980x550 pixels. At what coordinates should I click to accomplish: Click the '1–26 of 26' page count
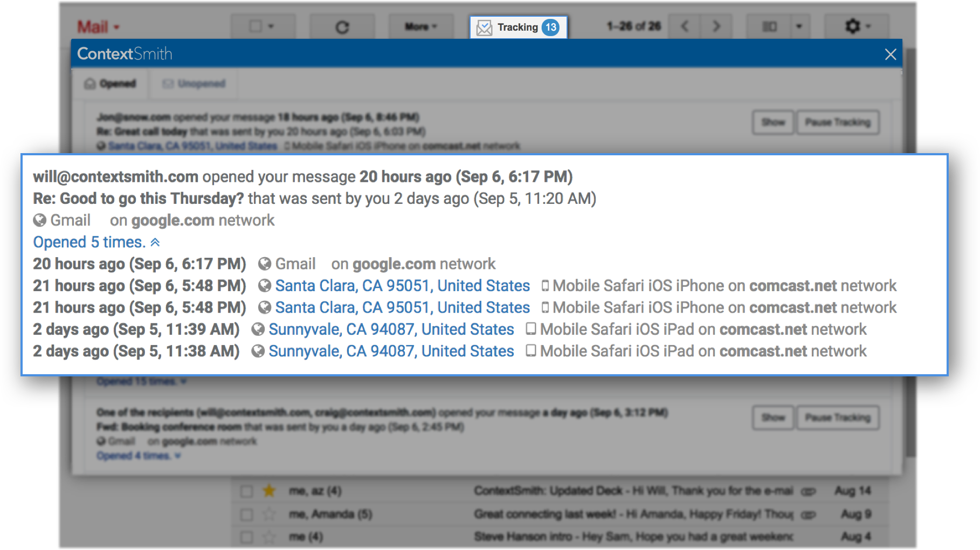pyautogui.click(x=633, y=26)
